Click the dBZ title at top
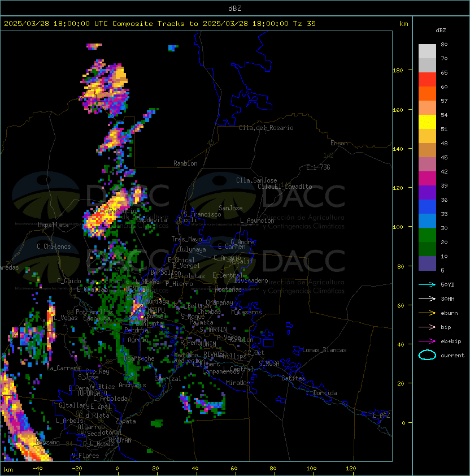The height and width of the screenshot is (476, 470). [x=235, y=8]
